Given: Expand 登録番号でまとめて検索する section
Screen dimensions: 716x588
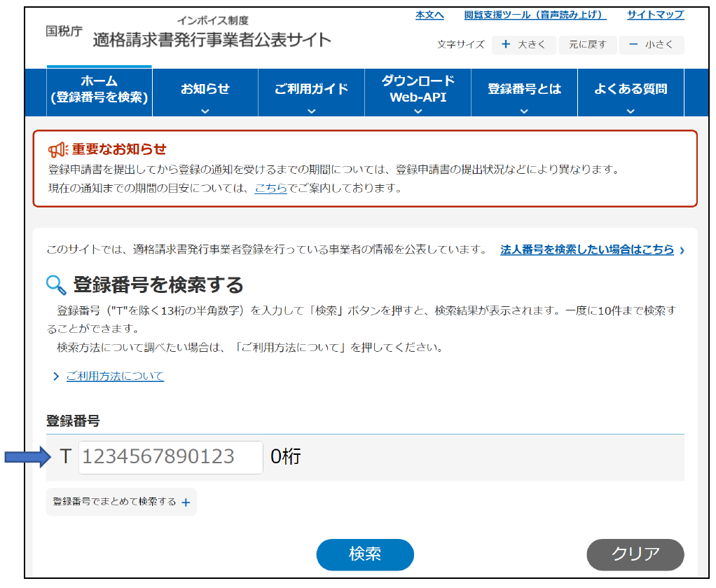Looking at the screenshot, I should (x=121, y=502).
